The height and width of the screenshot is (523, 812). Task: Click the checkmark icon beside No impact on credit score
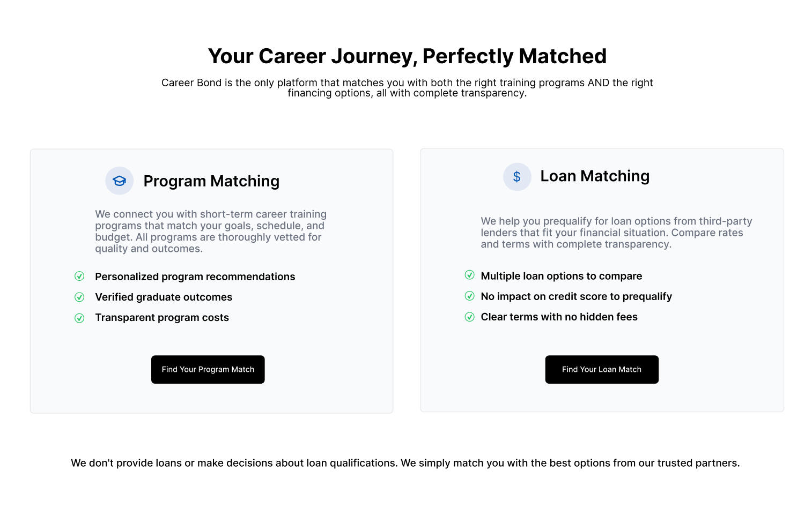[469, 296]
